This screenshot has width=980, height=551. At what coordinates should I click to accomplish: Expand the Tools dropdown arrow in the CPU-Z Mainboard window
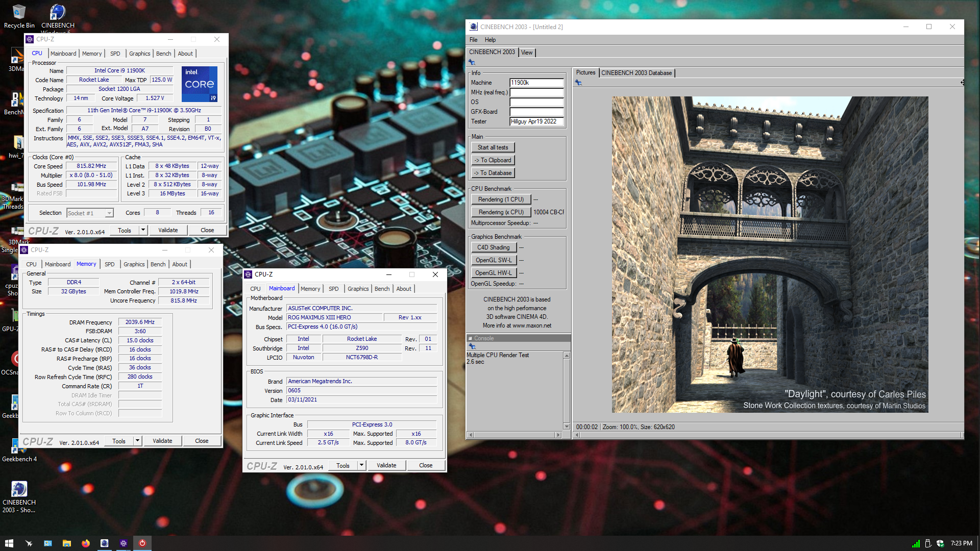tap(361, 465)
